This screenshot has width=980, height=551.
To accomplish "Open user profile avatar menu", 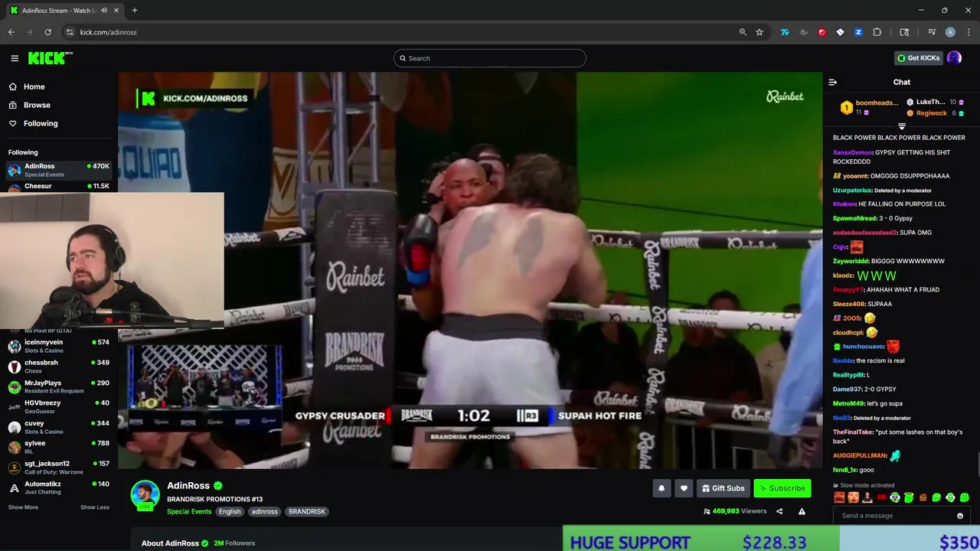I will tap(954, 58).
